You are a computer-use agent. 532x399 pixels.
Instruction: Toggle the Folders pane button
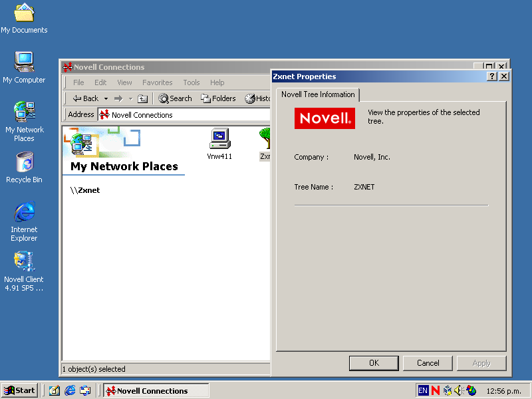[218, 98]
